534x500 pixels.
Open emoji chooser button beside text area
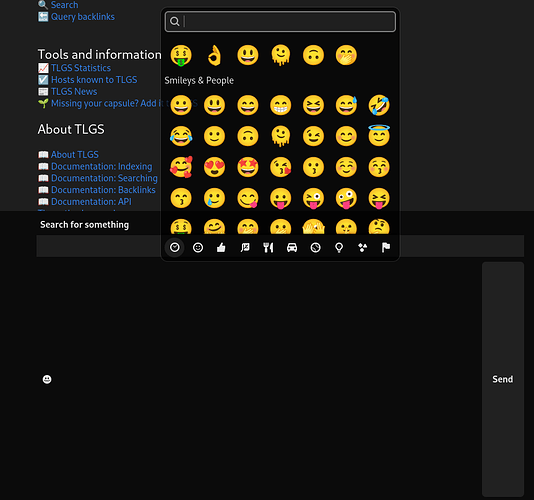[x=47, y=379]
